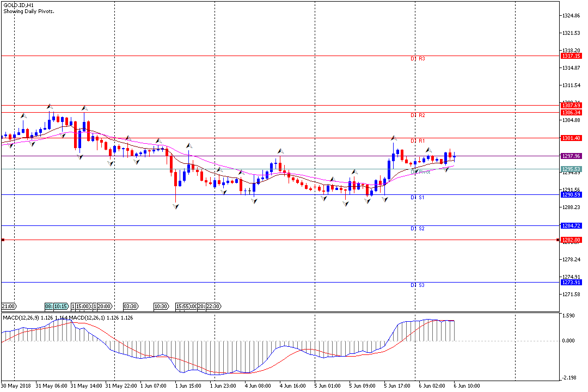This screenshot has height=392, width=588.
Task: Click the 1314.87 price scale value
Action: tap(571, 68)
